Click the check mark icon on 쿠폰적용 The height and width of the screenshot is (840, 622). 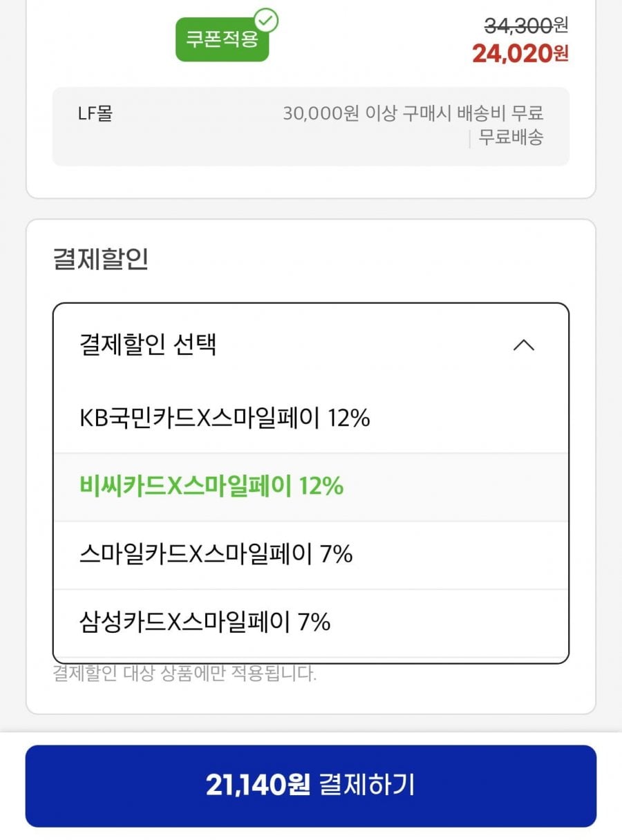pos(265,21)
